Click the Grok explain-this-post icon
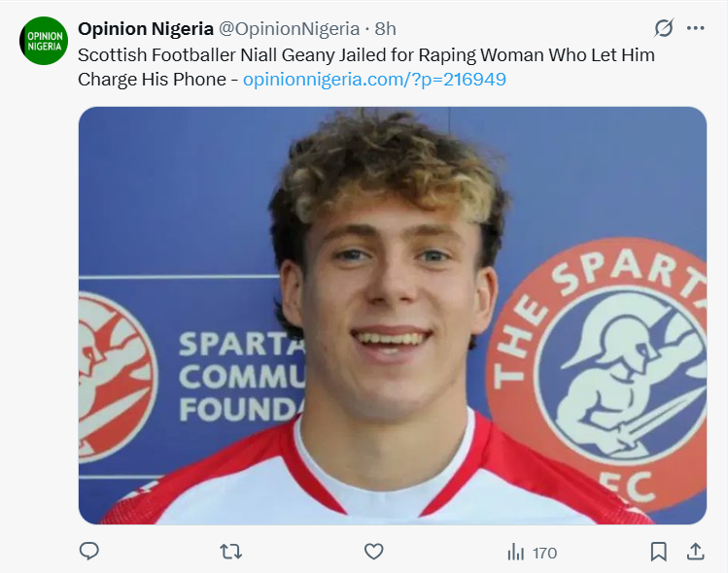 (664, 27)
